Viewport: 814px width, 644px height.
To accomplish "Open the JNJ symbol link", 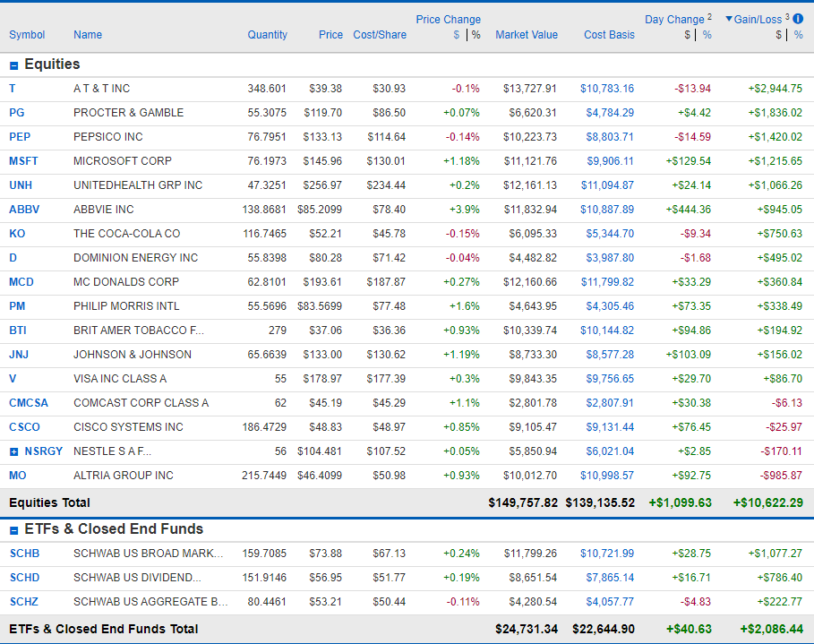I will (19, 354).
